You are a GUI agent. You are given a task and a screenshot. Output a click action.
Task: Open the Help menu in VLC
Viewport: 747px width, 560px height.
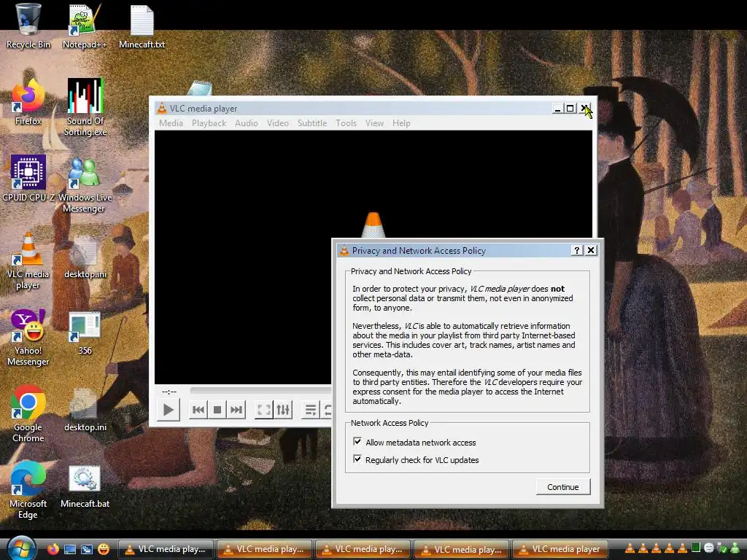401,122
